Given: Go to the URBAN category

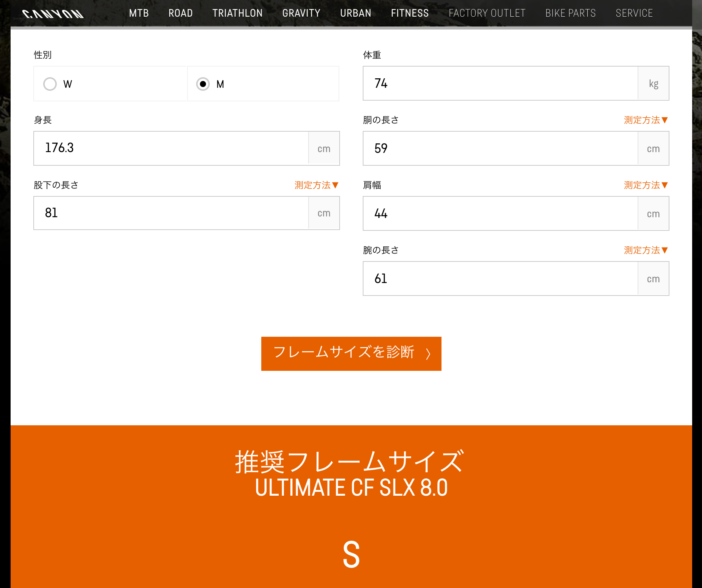Looking at the screenshot, I should (x=356, y=13).
